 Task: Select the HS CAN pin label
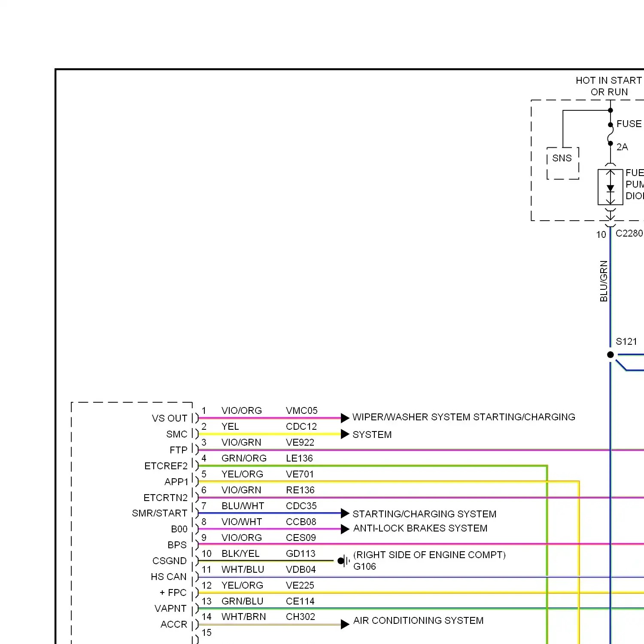169,577
